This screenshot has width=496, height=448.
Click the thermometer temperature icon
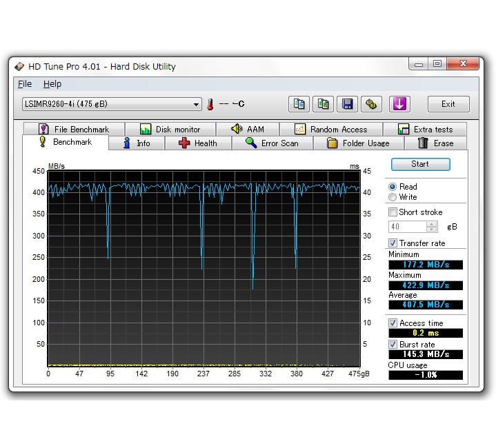coord(210,105)
